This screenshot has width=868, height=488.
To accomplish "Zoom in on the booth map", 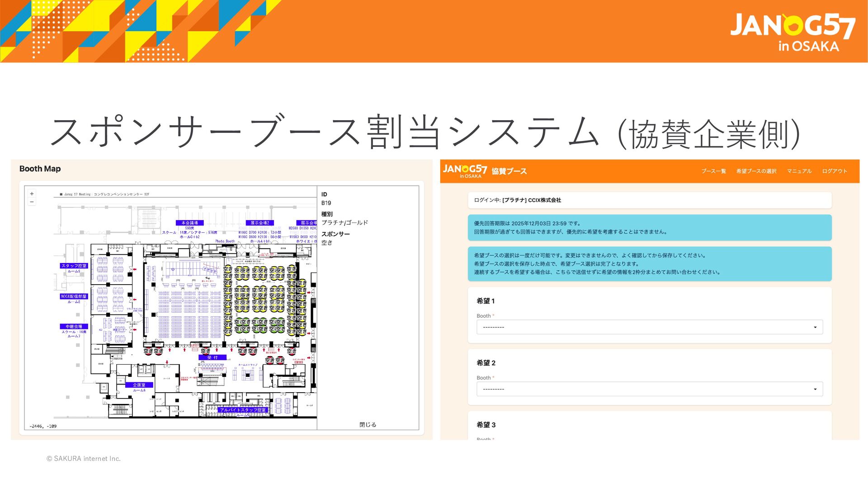I will tap(32, 194).
